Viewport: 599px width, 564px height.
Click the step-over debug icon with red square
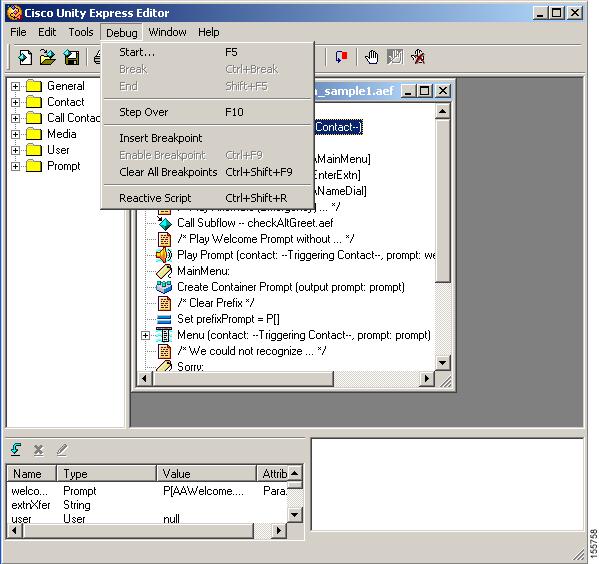tap(341, 57)
